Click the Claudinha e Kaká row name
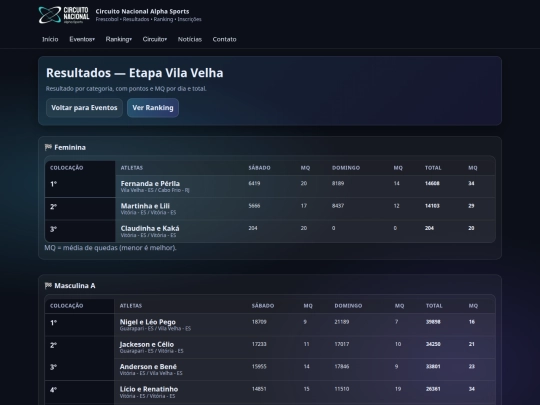Viewport: 540px width, 405px height. click(150, 228)
